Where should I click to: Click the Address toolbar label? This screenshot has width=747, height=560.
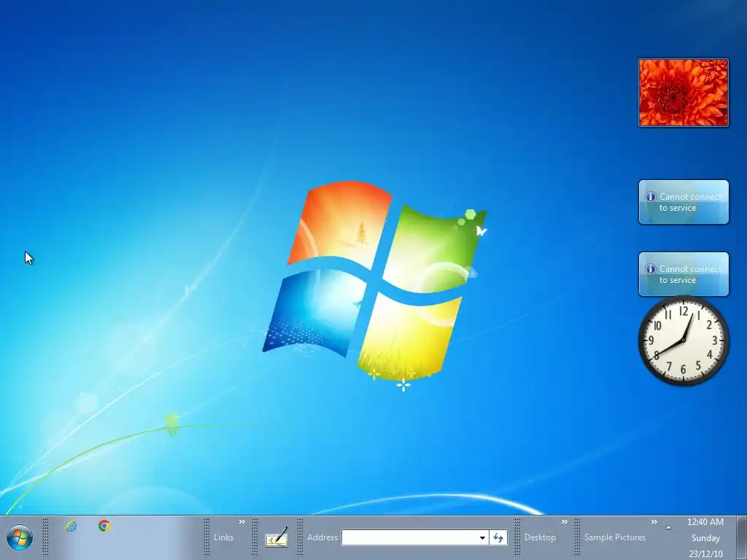pos(322,537)
